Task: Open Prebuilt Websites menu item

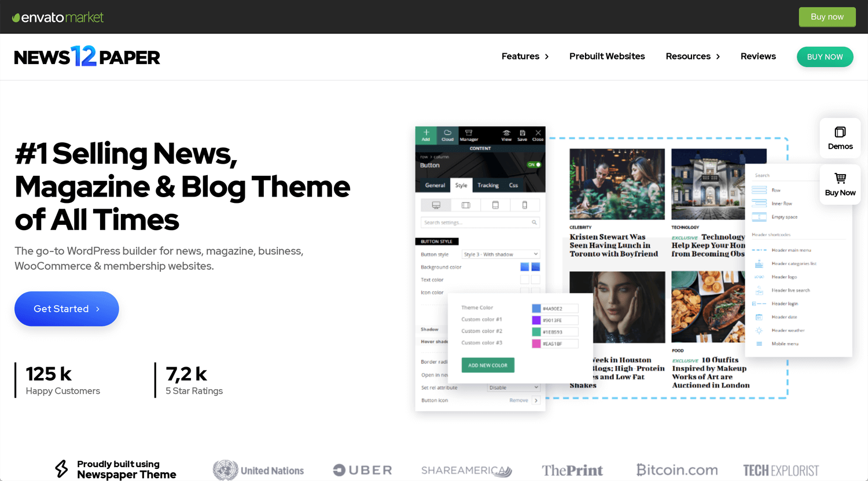Action: (x=607, y=56)
